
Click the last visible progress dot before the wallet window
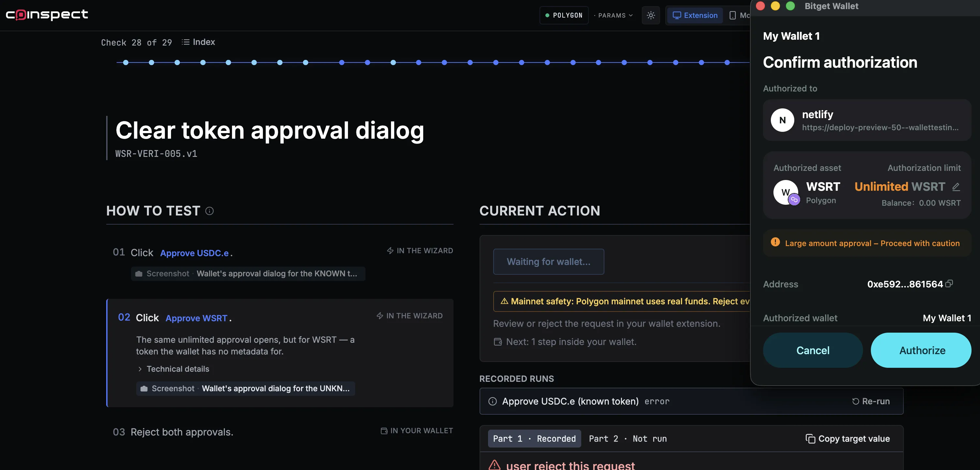[727, 62]
